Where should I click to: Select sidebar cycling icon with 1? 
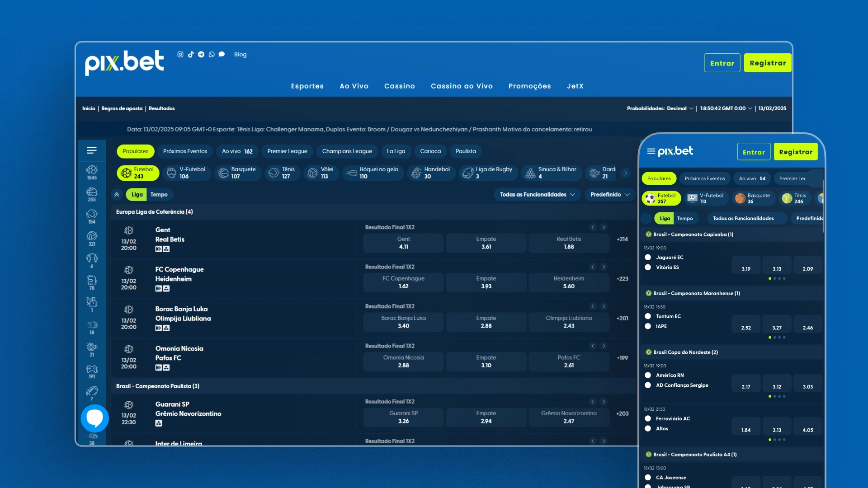[x=92, y=305]
